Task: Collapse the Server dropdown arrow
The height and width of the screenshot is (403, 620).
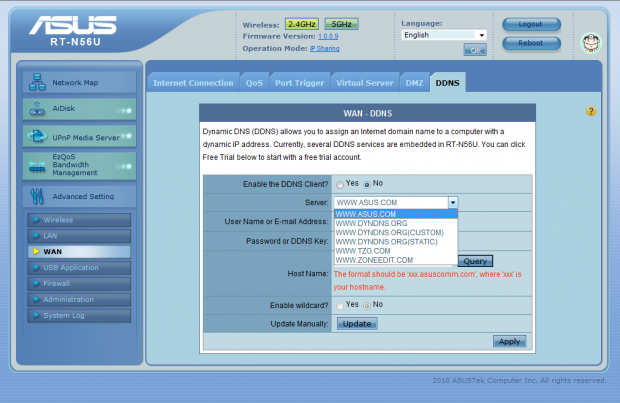Action: pos(453,202)
